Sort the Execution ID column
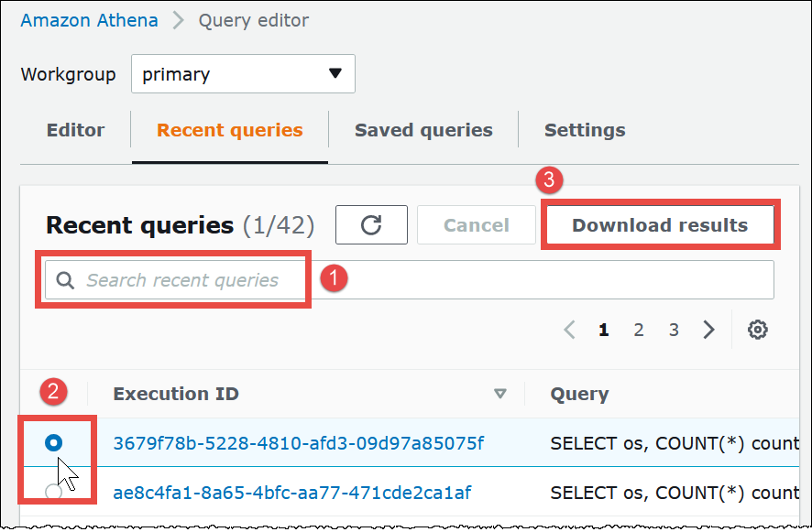Viewport: 812px width, 532px height. click(x=175, y=394)
